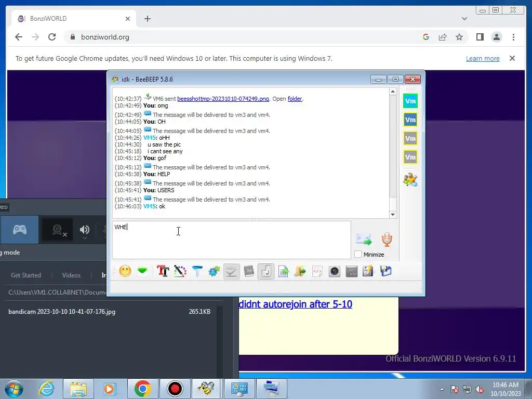
Task: Click the blue funnel filter messages icon
Action: (x=197, y=271)
